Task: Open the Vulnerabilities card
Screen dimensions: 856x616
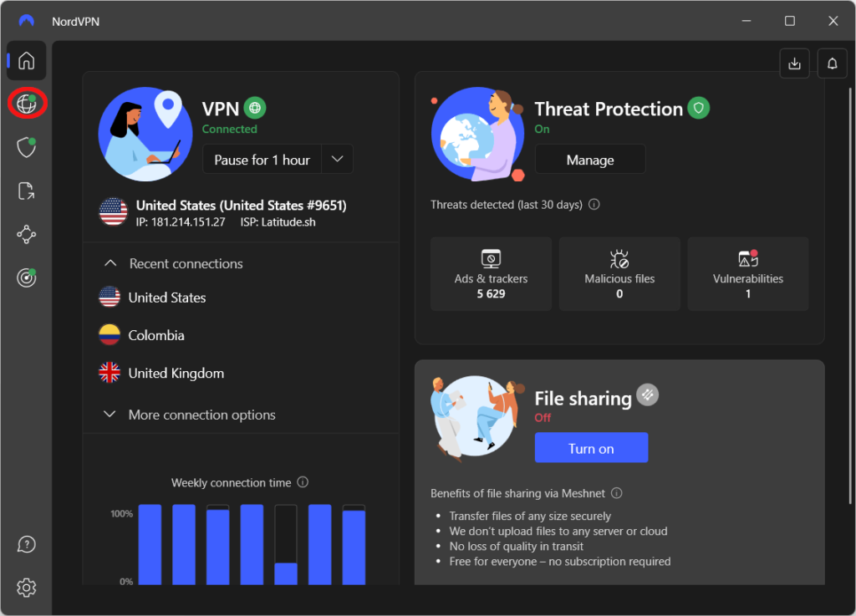Action: click(x=748, y=274)
